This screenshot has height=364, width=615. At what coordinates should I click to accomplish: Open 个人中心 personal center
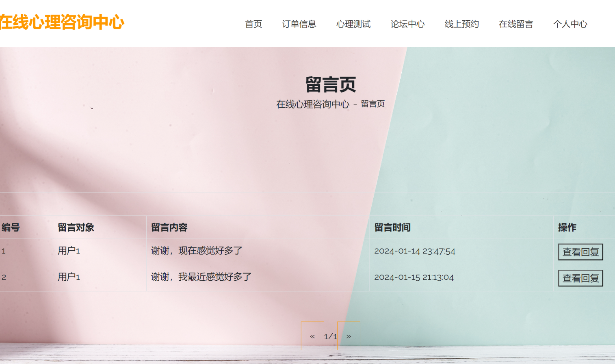point(570,24)
